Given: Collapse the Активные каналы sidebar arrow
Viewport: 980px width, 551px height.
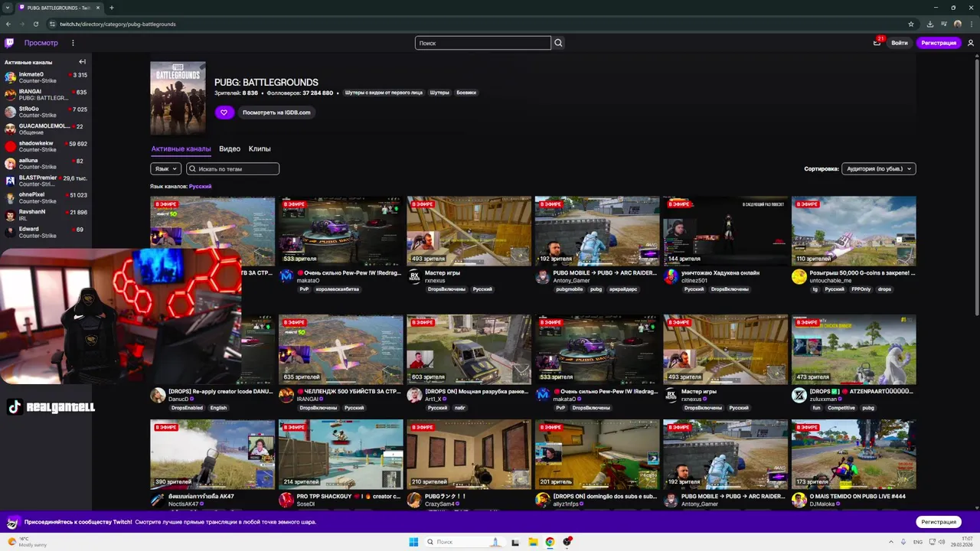Looking at the screenshot, I should pos(82,62).
